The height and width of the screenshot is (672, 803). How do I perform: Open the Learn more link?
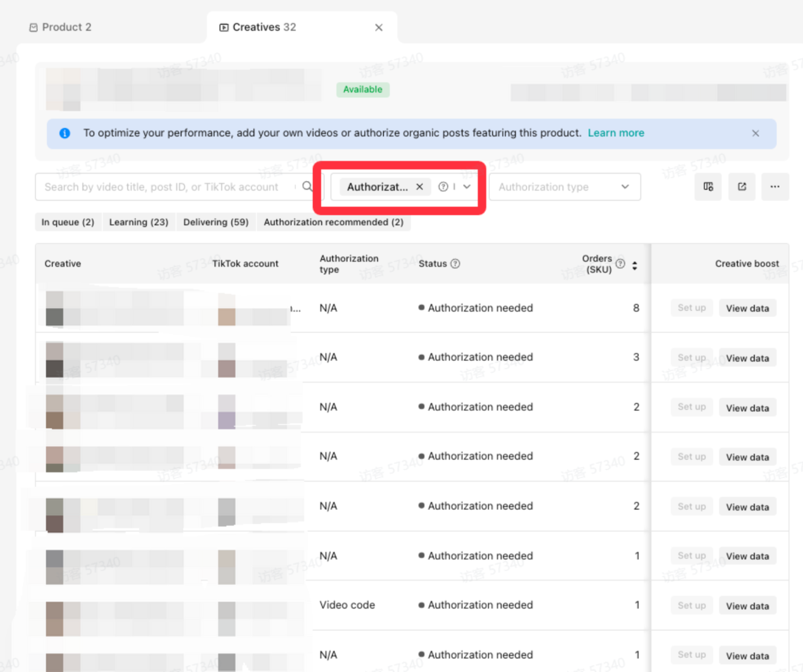point(616,133)
